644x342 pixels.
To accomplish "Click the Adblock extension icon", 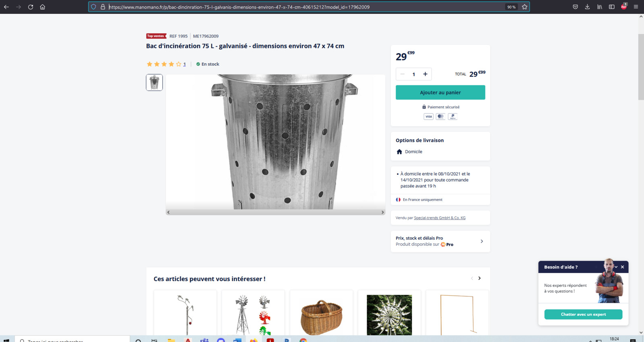I will pyautogui.click(x=623, y=6).
